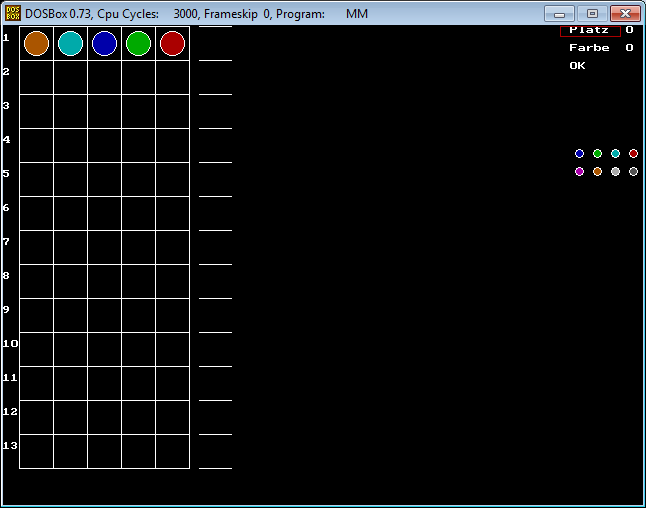The image size is (646, 508).
Task: Minimize the DOSBox window
Action: coord(560,13)
